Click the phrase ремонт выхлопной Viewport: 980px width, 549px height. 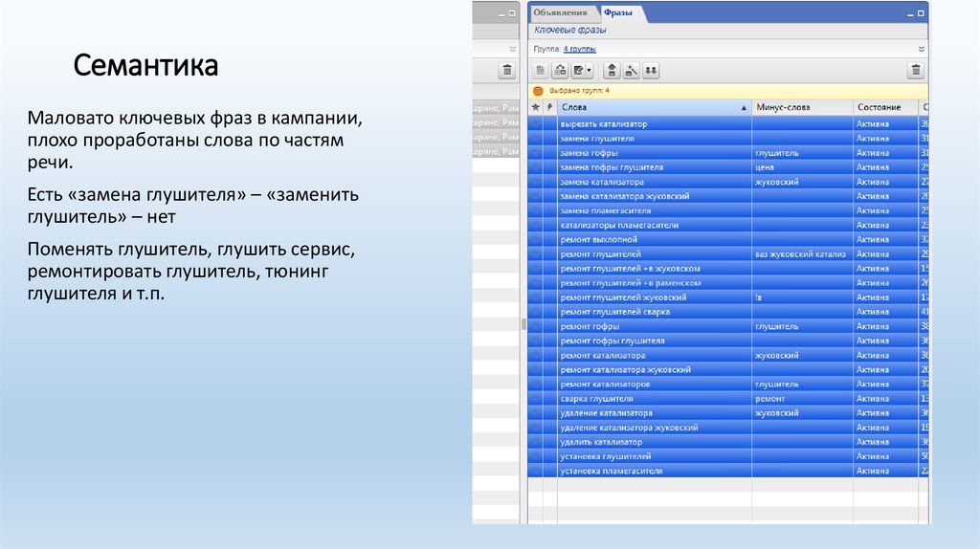point(599,239)
